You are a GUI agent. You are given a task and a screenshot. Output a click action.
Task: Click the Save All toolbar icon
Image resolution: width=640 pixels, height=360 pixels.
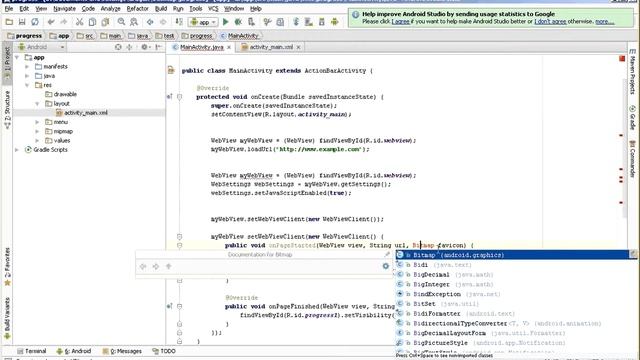[22, 22]
